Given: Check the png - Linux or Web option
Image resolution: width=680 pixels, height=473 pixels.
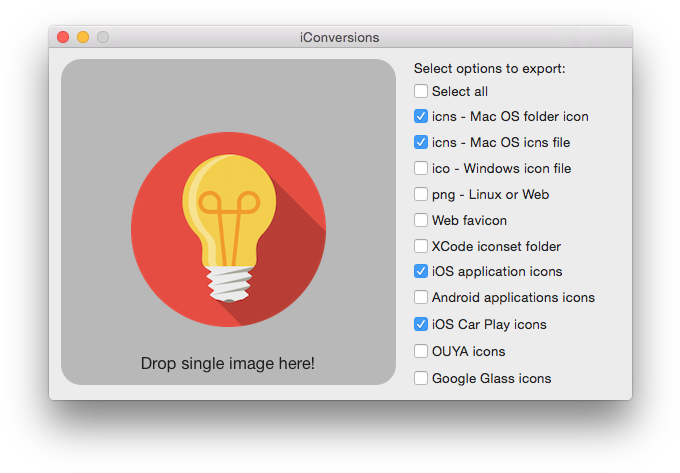Looking at the screenshot, I should pyautogui.click(x=421, y=194).
